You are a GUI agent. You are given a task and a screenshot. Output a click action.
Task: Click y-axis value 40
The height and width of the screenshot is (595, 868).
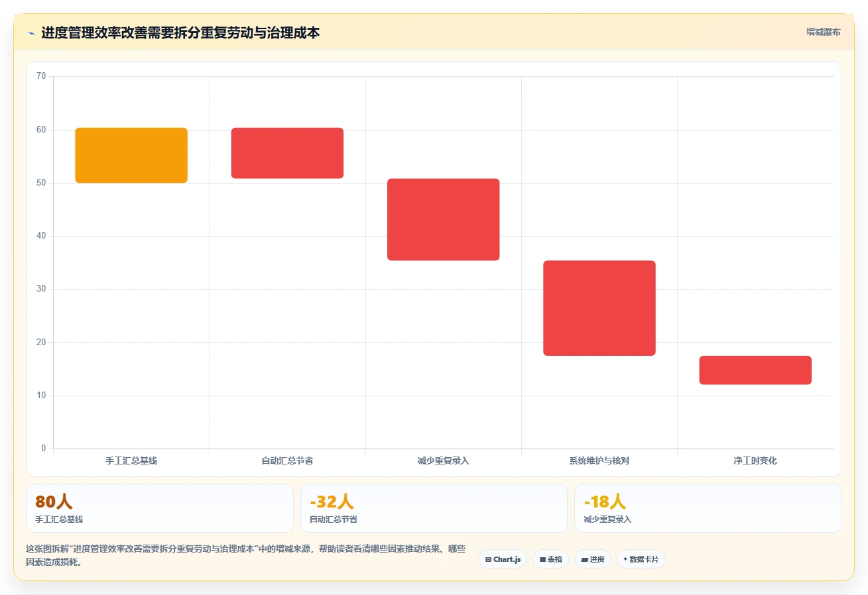[x=41, y=236]
